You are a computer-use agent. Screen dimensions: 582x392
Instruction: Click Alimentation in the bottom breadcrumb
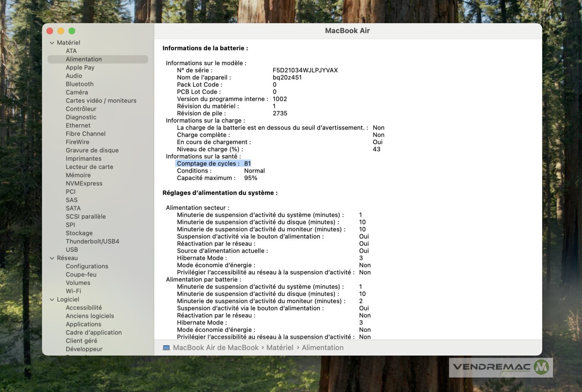[323, 348]
